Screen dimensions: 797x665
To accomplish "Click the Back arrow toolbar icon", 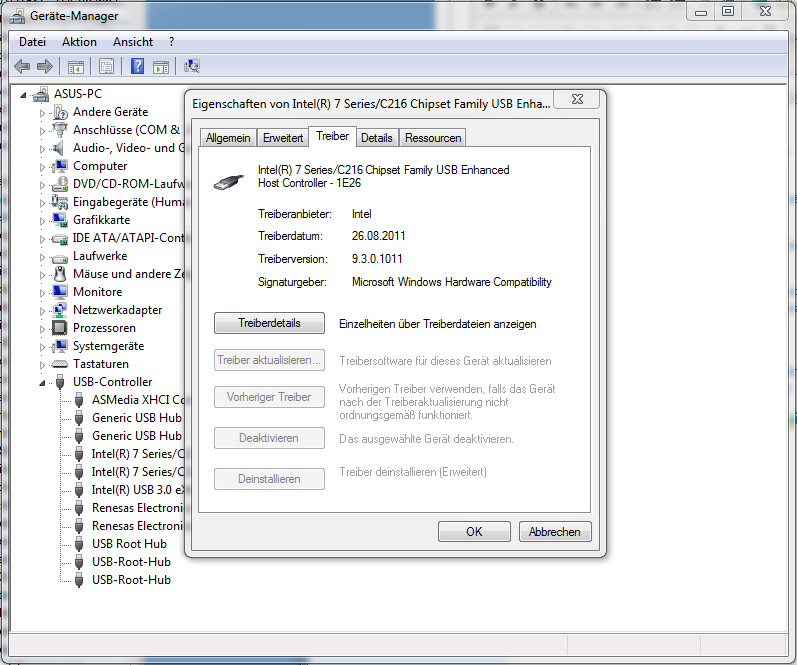I will tap(22, 66).
